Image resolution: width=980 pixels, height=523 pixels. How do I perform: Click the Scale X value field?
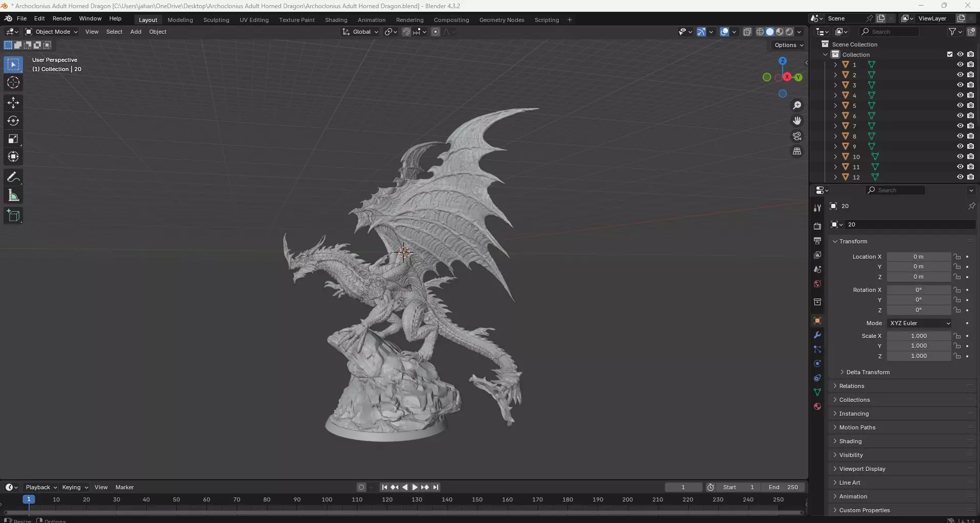(919, 336)
